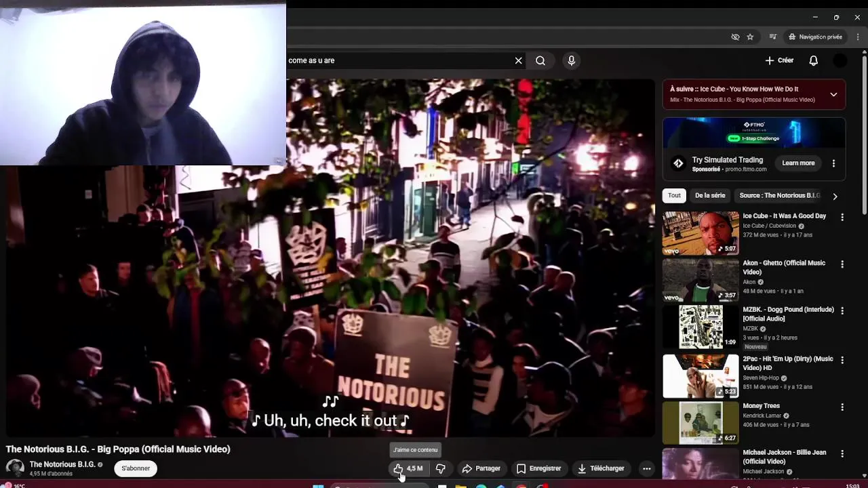Image resolution: width=868 pixels, height=488 pixels.
Task: Open options for 2Pac Hit 'Em Up
Action: coord(842,361)
